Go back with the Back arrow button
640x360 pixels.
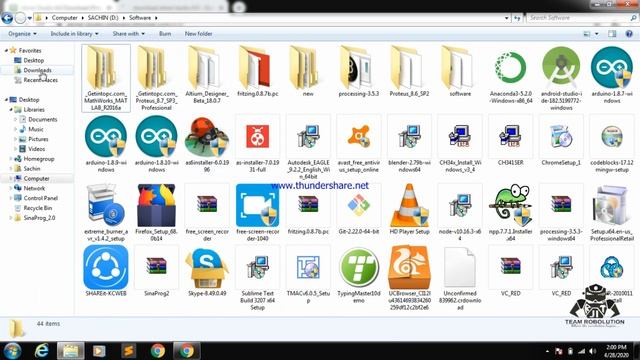point(7,18)
